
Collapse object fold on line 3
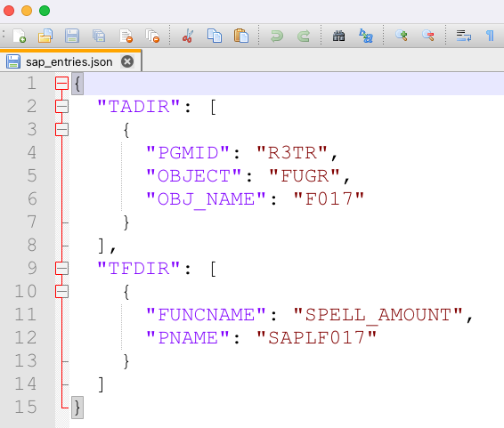(x=61, y=129)
